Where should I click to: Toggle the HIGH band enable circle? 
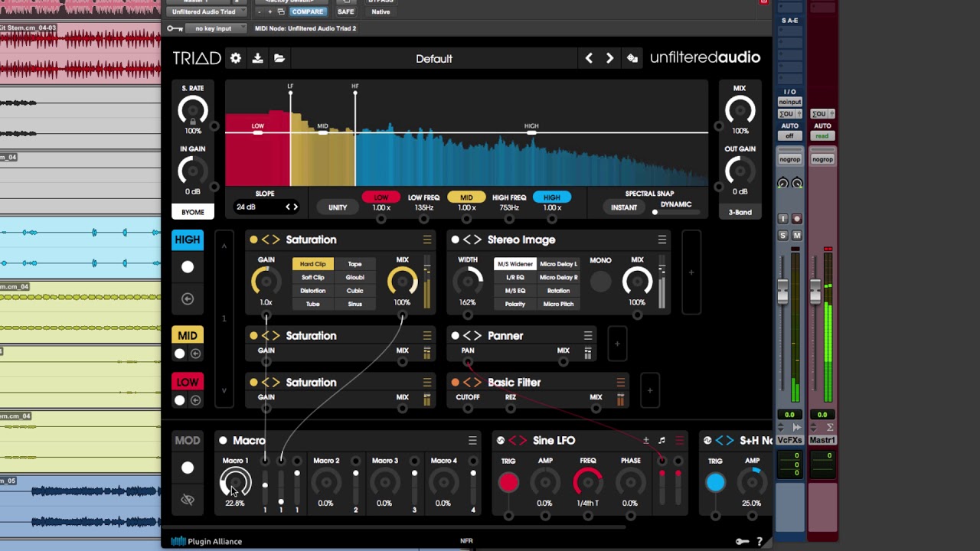188,267
